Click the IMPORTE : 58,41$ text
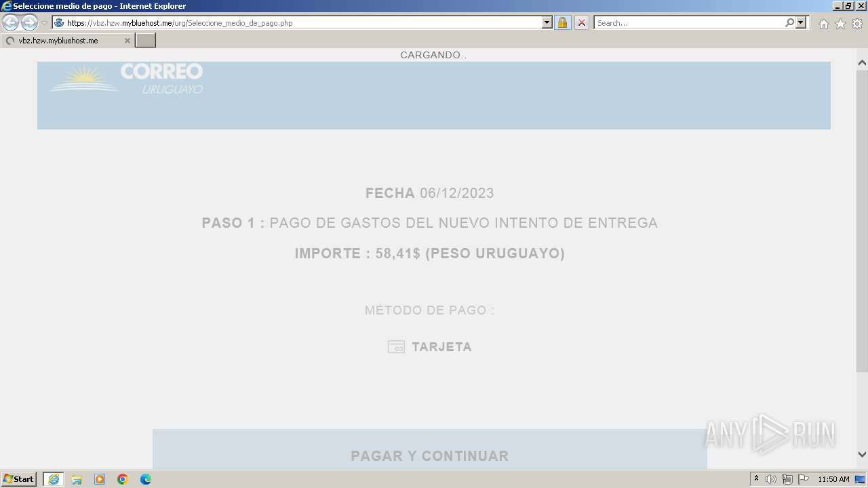The image size is (868, 488). (x=430, y=253)
